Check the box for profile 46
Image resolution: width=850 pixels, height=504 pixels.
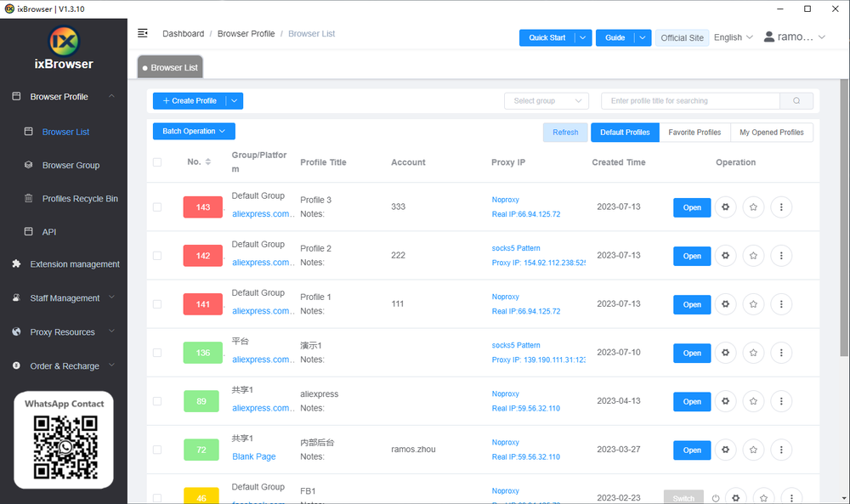(x=157, y=498)
